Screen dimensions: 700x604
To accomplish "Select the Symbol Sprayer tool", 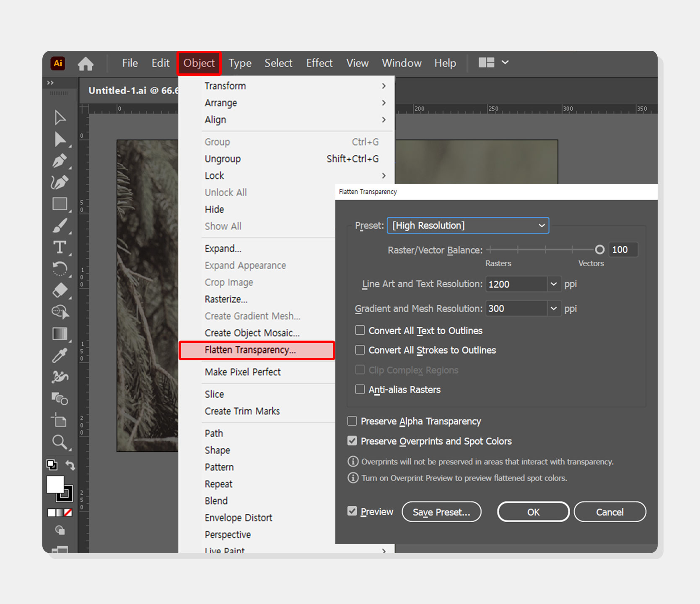I will point(60,377).
